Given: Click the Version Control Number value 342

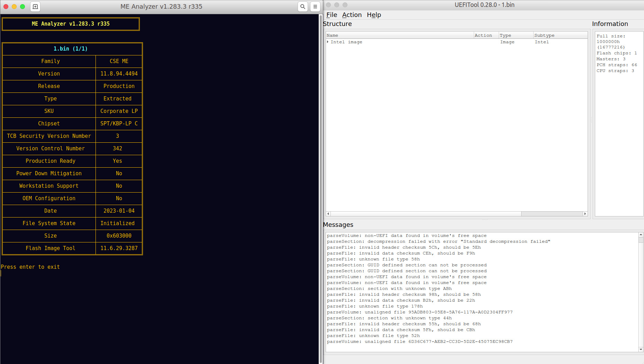Looking at the screenshot, I should (118, 149).
